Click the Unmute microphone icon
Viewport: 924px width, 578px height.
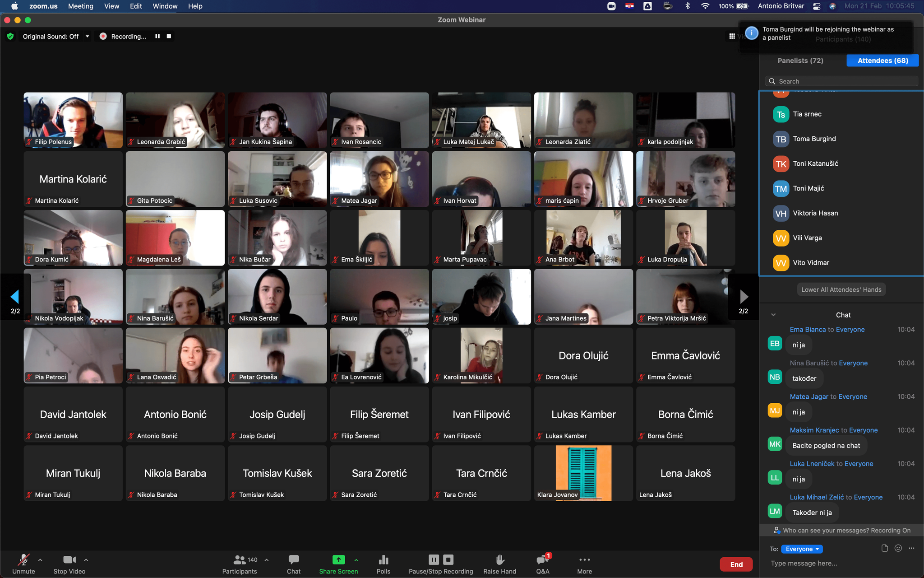[23, 559]
